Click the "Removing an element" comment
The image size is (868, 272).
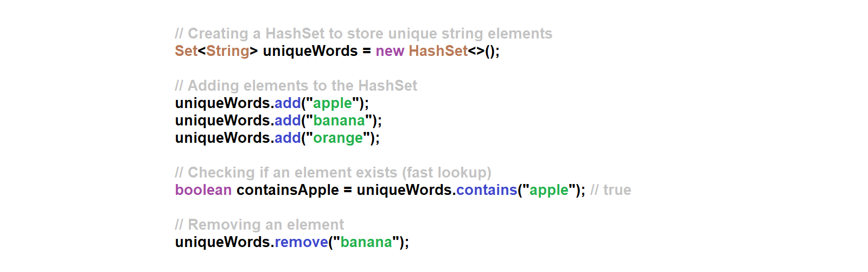pyautogui.click(x=259, y=225)
